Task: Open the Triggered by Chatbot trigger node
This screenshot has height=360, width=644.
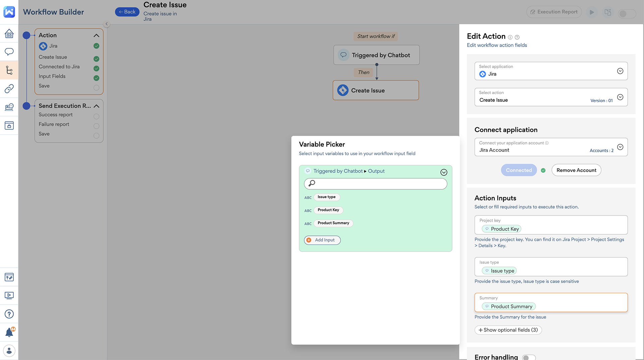Action: point(376,55)
